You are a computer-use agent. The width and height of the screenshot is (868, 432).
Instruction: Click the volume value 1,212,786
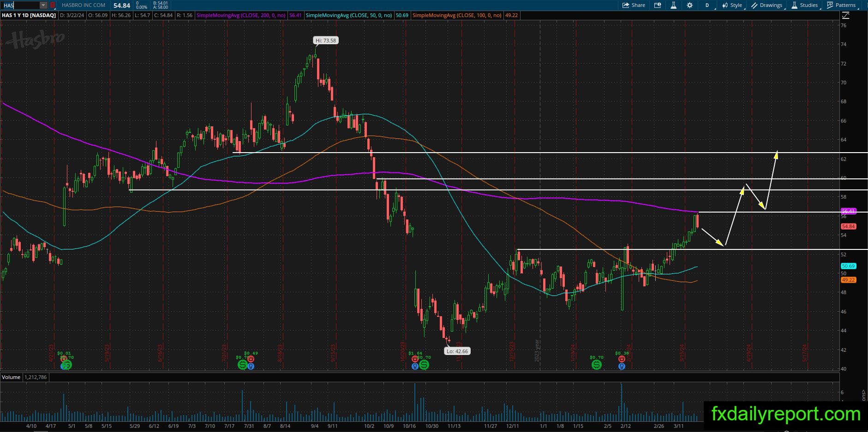36,377
